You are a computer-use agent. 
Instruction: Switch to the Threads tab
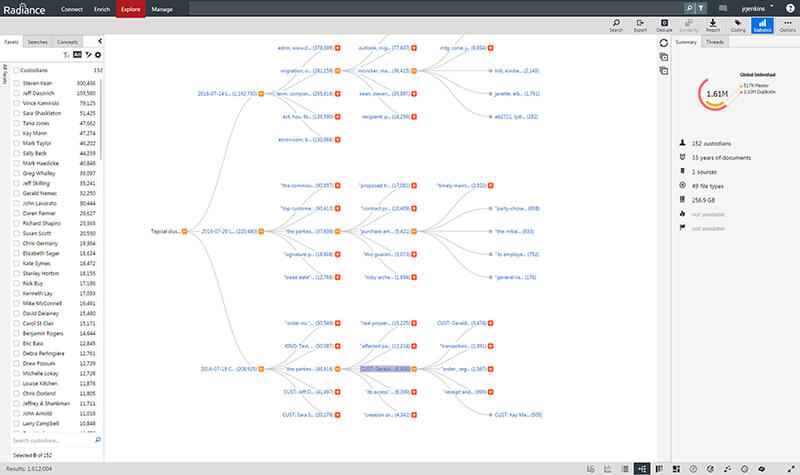(x=714, y=42)
